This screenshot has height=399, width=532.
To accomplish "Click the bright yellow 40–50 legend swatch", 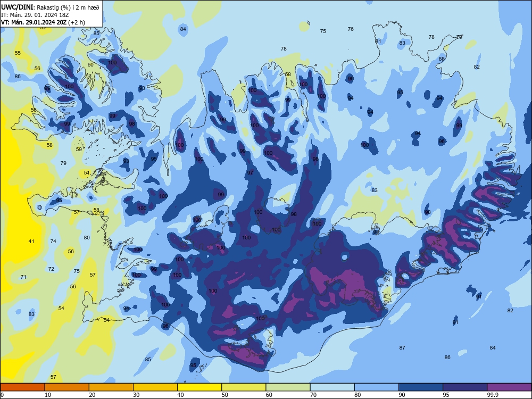I will (199, 387).
